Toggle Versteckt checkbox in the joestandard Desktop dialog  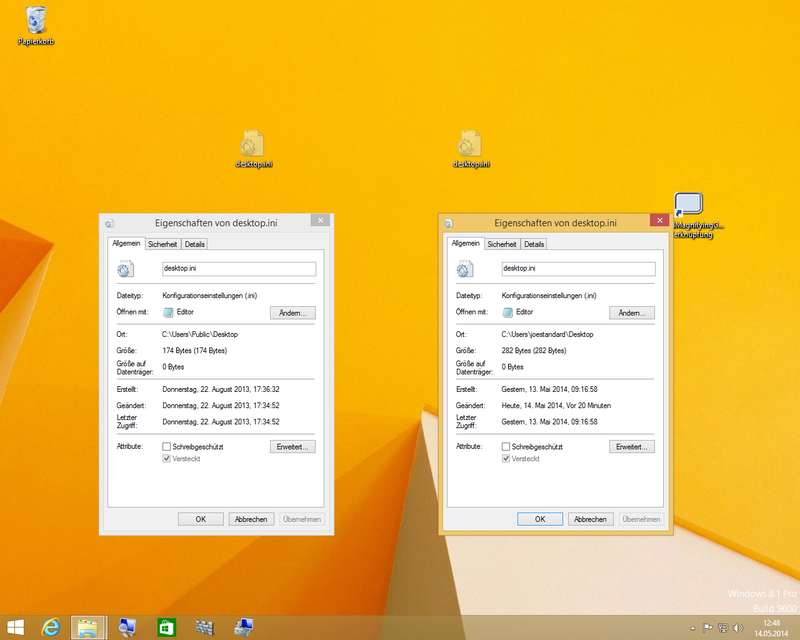pos(506,458)
